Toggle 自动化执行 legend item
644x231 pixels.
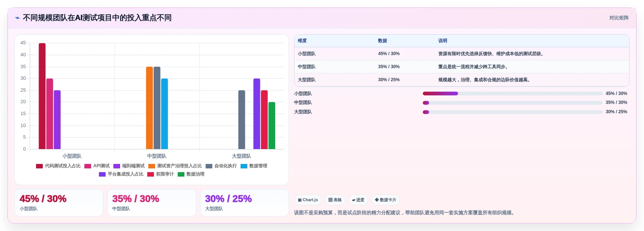point(221,166)
